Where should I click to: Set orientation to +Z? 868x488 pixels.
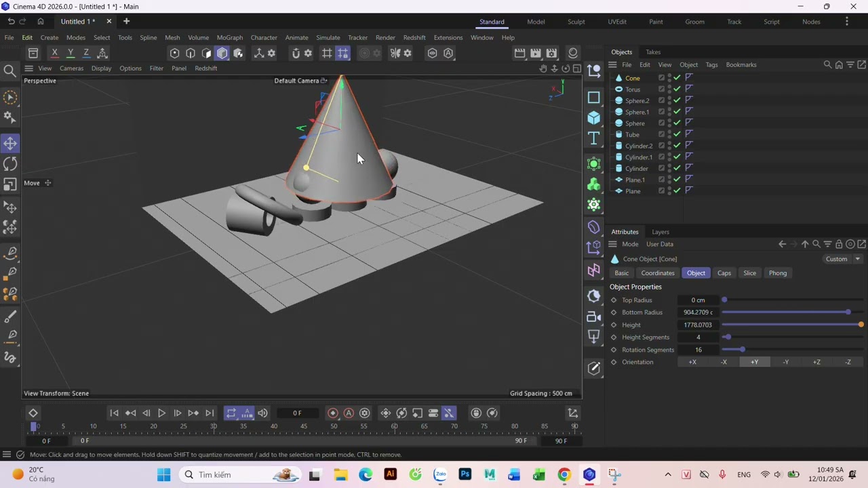816,362
